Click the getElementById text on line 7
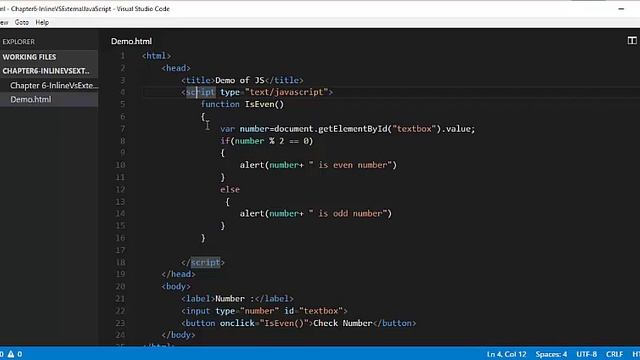Screen dimensions: 640x360 click(x=353, y=129)
